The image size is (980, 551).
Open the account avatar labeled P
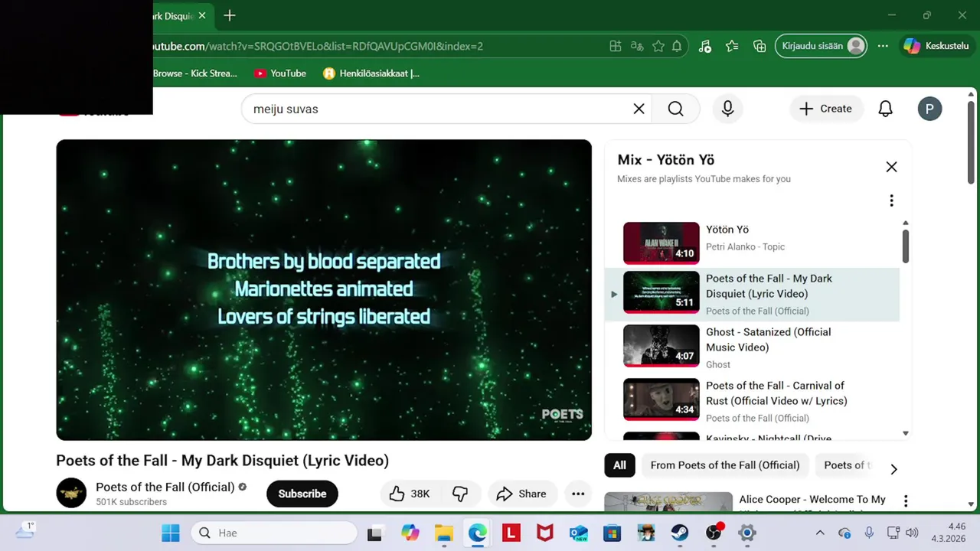tap(929, 109)
